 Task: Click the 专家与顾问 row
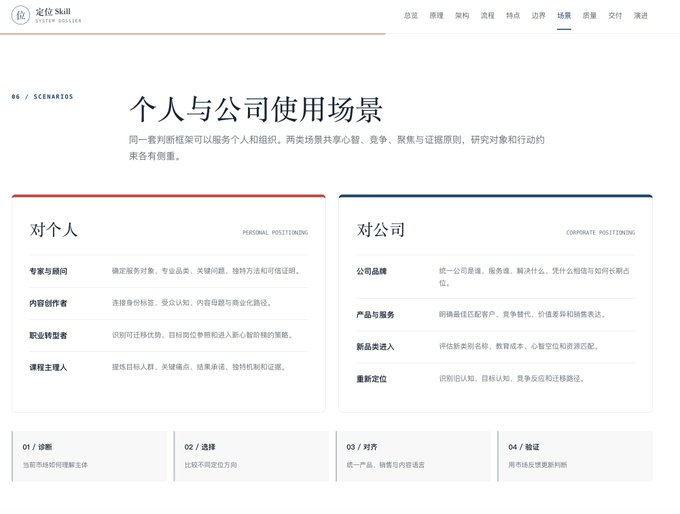click(169, 271)
